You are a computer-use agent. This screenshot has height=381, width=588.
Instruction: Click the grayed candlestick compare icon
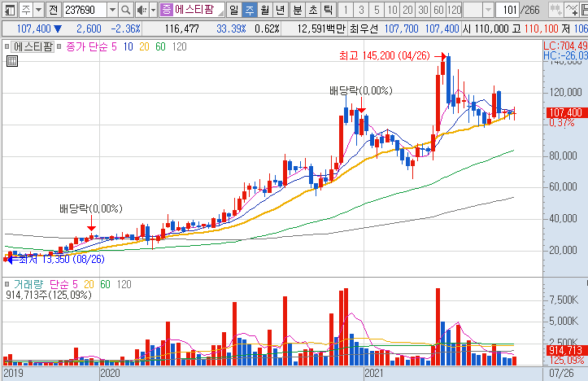pyautogui.click(x=556, y=10)
